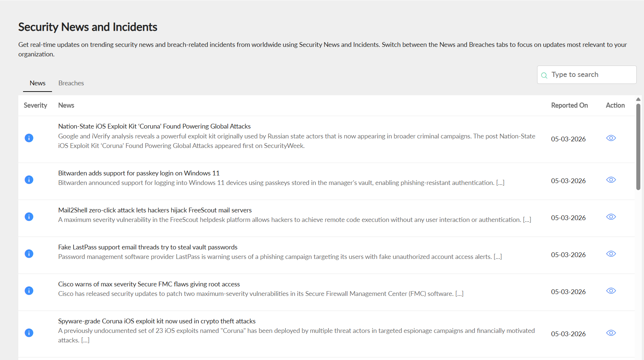644x360 pixels.
Task: View details of Nation-State iOS Exploit Kit news
Action: point(611,138)
